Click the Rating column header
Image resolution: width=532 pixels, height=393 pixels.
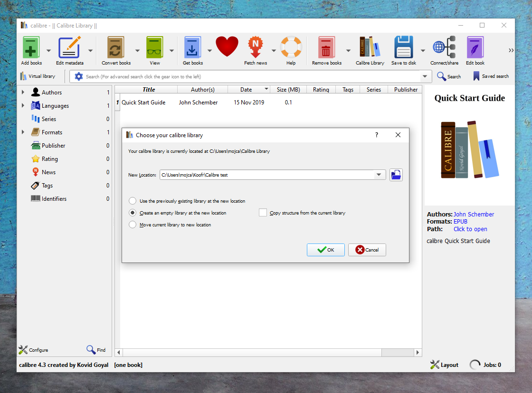pos(321,90)
